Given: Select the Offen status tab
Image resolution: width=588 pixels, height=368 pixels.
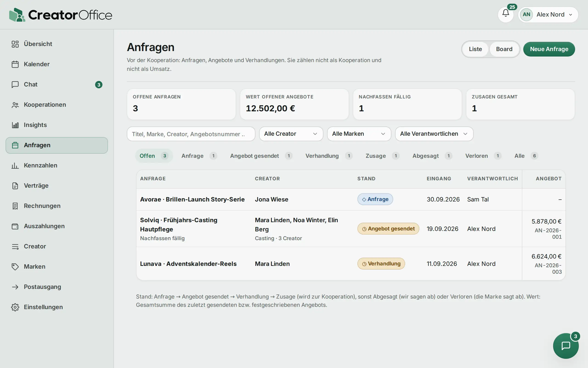Looking at the screenshot, I should (154, 156).
